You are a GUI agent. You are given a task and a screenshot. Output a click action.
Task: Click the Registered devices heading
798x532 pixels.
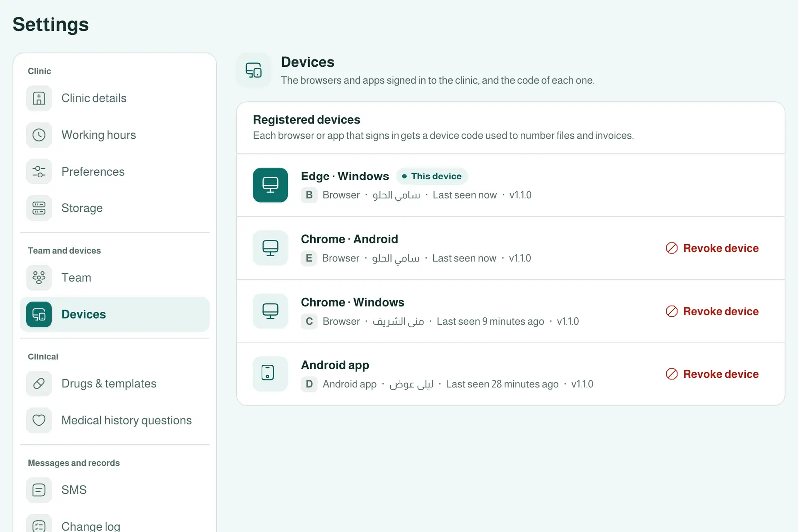(306, 120)
